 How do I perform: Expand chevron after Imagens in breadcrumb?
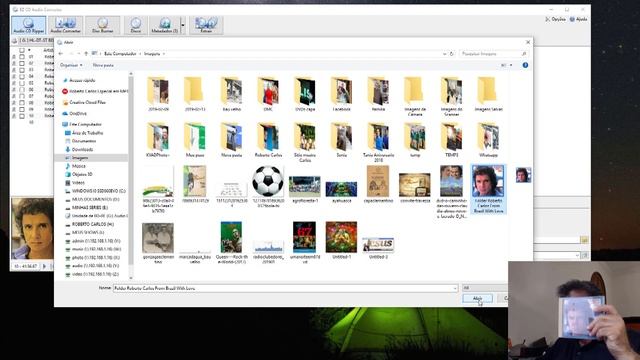(x=164, y=53)
